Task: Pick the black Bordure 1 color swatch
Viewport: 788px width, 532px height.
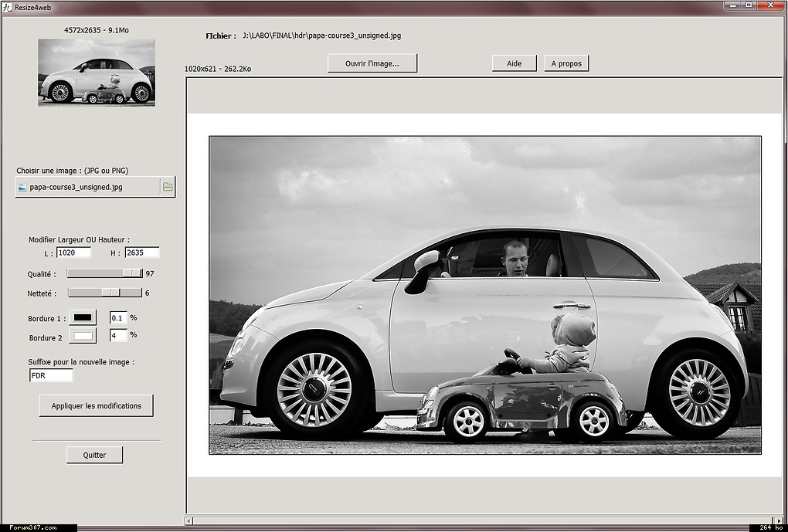Action: pyautogui.click(x=83, y=317)
